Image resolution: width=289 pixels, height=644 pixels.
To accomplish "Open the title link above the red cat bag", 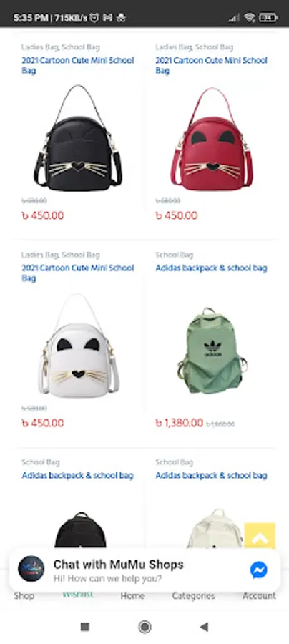I will [212, 65].
